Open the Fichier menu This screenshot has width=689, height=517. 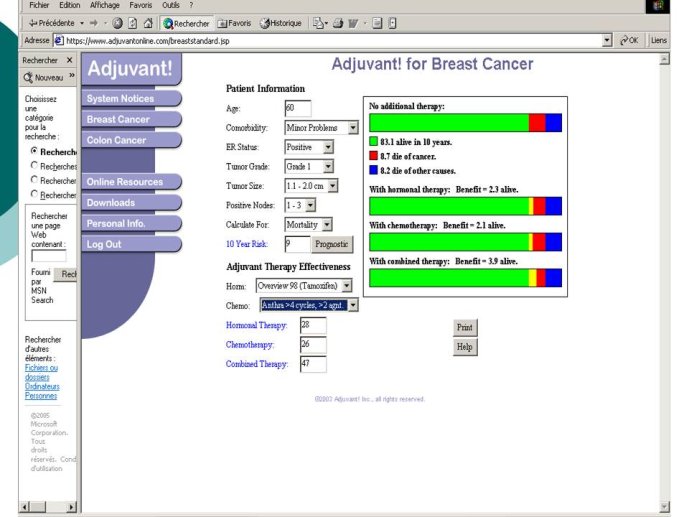39,5
